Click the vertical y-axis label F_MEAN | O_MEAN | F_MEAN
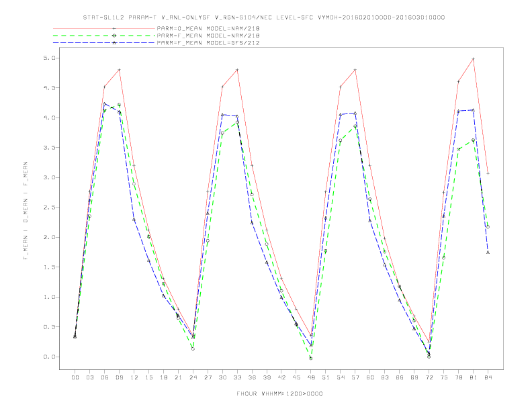 coord(26,211)
